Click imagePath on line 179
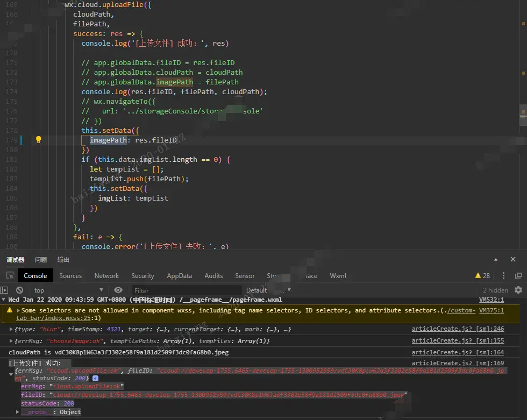 pos(108,140)
